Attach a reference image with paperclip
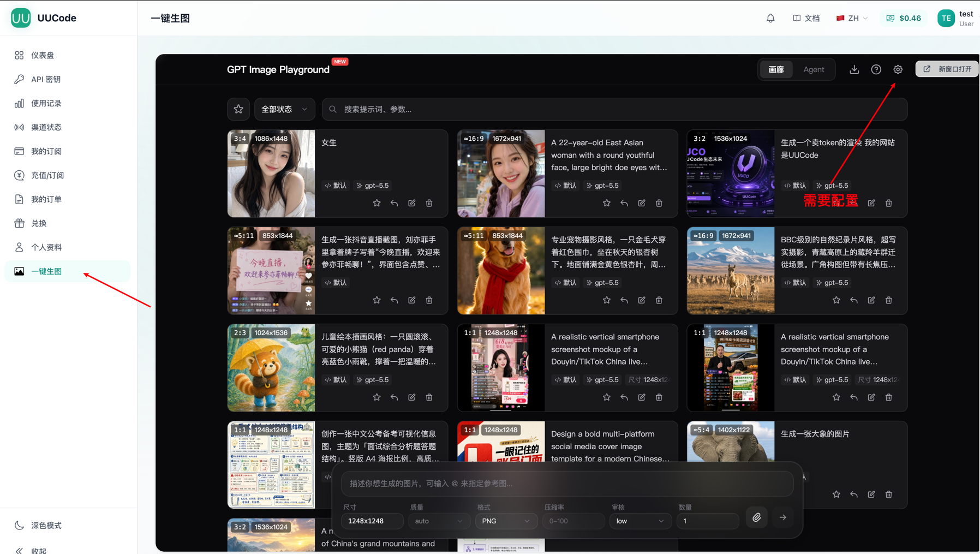The image size is (980, 554). [757, 517]
